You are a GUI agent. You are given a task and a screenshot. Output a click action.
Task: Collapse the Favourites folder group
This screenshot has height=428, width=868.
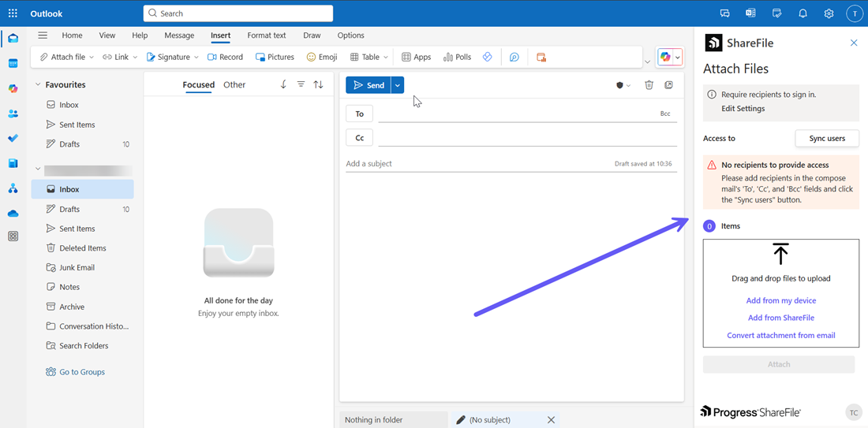(37, 84)
